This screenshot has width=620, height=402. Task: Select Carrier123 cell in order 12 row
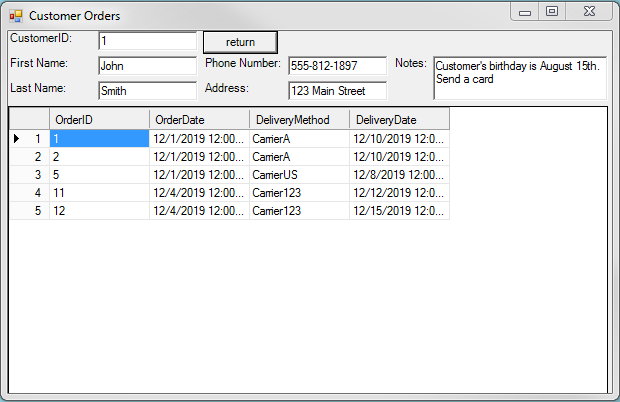[x=299, y=211]
